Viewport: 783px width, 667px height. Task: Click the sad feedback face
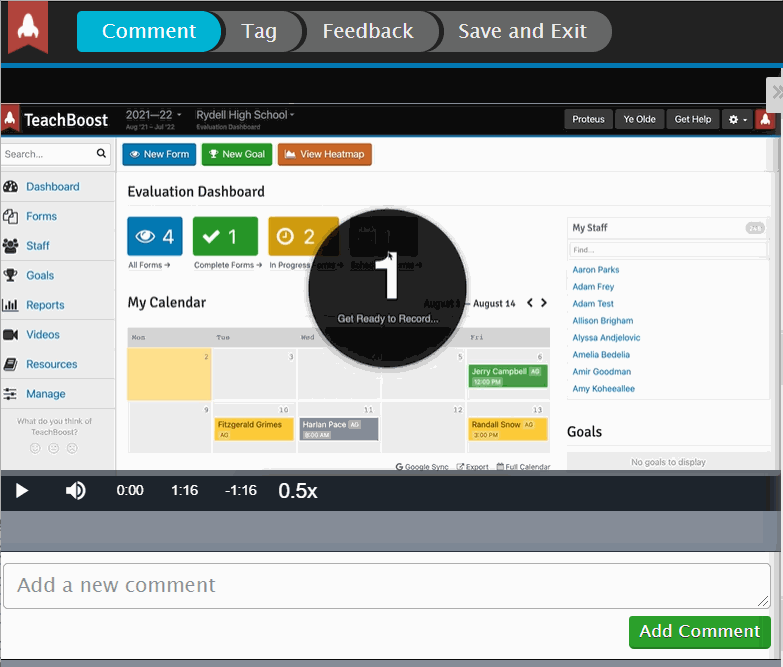[x=72, y=448]
